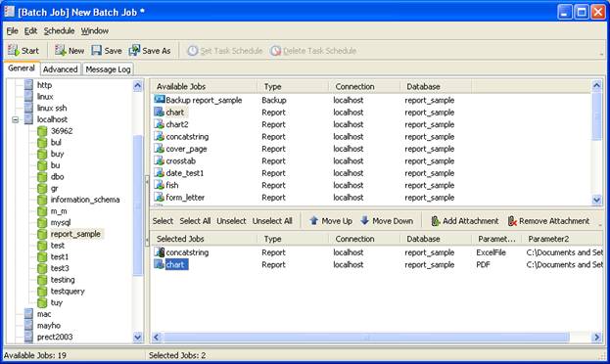Click the chart2 report icon

160,124
